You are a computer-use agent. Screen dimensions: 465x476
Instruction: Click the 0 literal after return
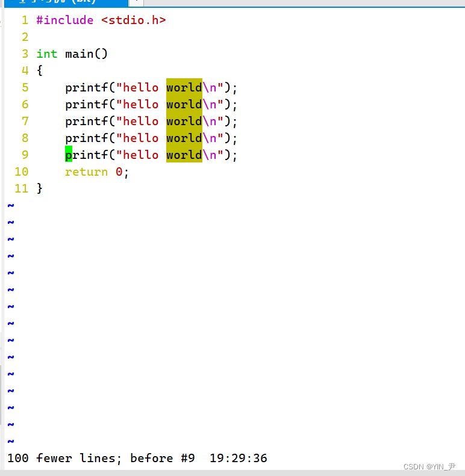pos(119,172)
